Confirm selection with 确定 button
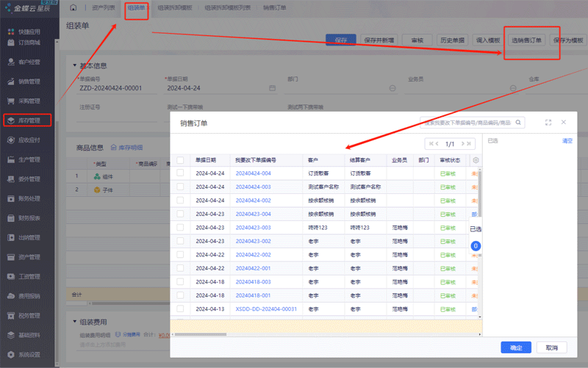 pos(516,347)
